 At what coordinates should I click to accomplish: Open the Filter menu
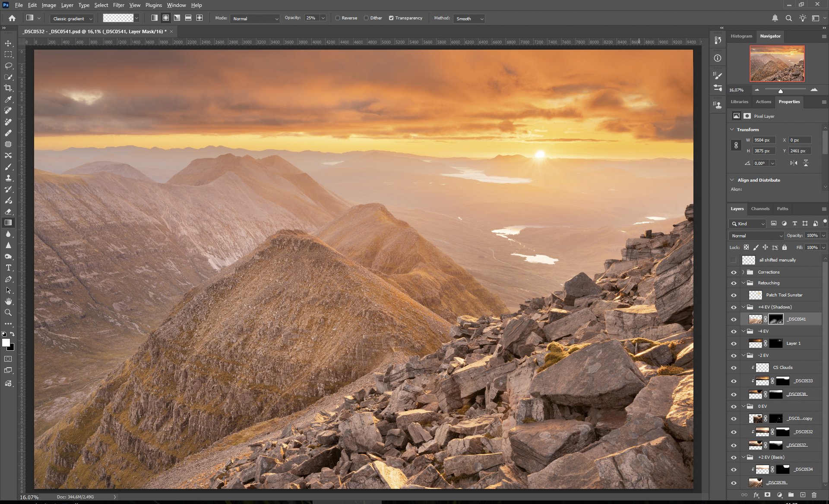(x=118, y=5)
